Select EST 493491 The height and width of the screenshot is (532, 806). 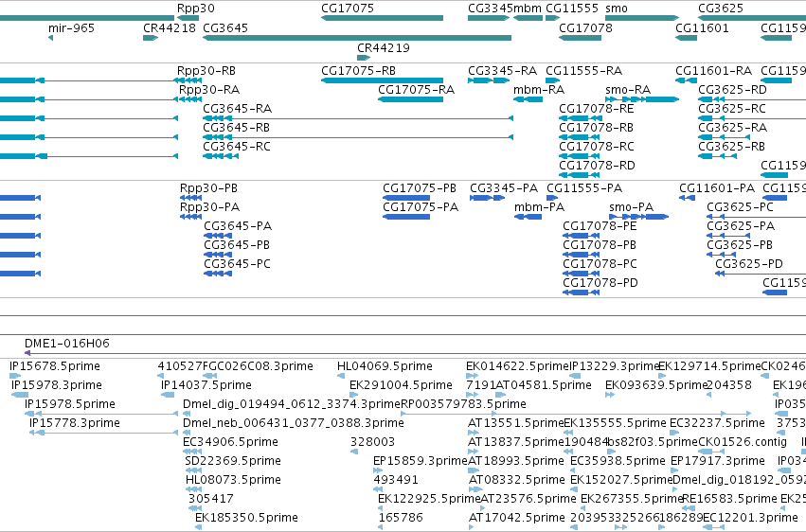[396, 481]
